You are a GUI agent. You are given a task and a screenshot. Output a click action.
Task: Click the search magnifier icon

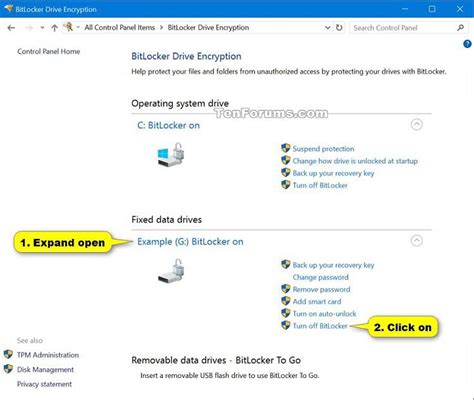(x=461, y=28)
